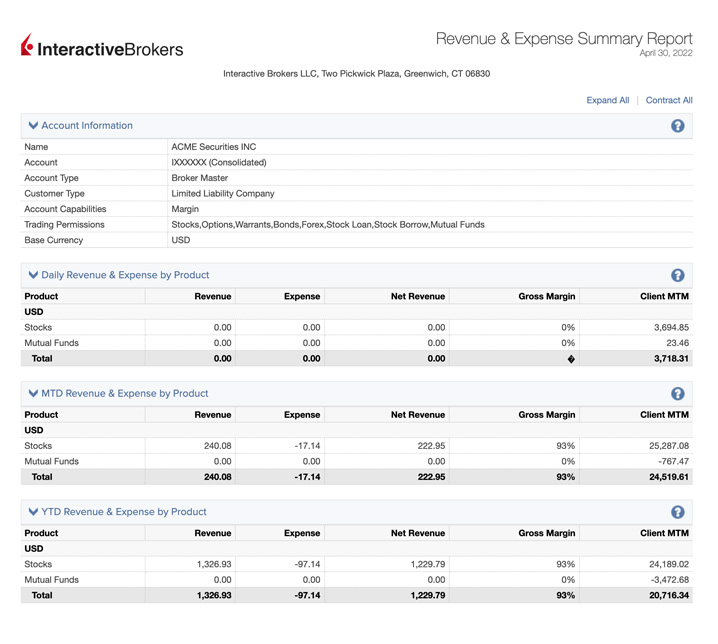The width and height of the screenshot is (718, 644).
Task: Toggle the MTD Revenue & Expense section chevron
Action: click(x=33, y=394)
